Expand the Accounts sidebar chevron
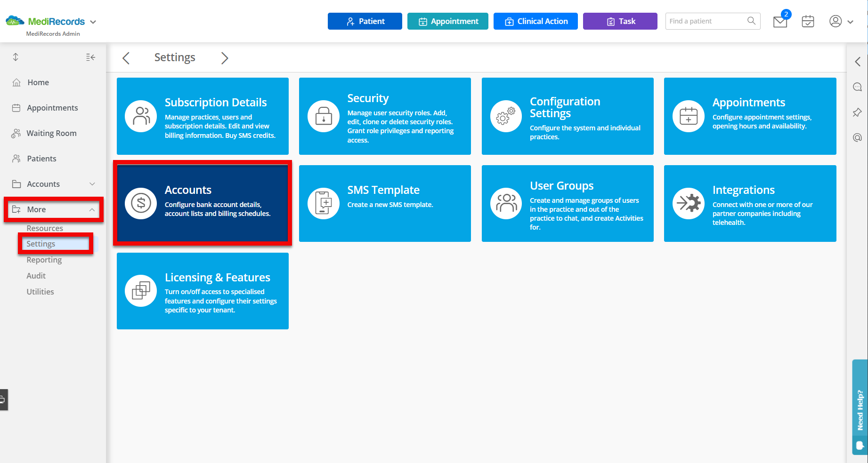 click(x=92, y=184)
